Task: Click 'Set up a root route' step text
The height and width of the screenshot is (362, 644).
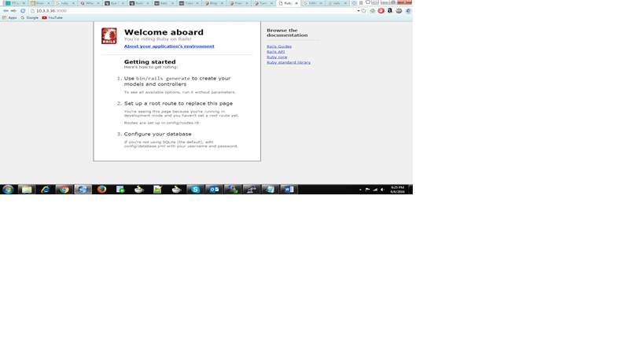Action: [178, 104]
